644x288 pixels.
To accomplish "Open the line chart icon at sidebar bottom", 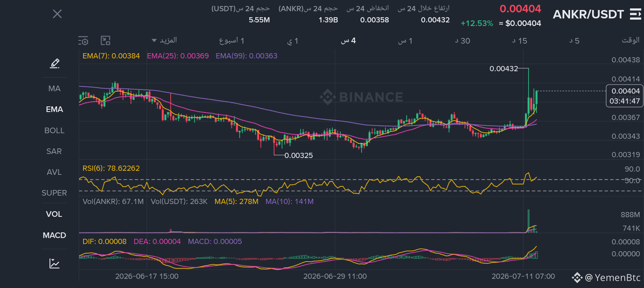I will click(x=55, y=263).
